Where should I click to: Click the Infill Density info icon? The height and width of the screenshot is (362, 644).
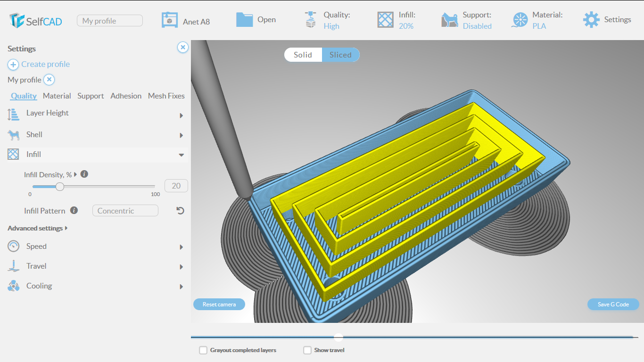coord(84,174)
